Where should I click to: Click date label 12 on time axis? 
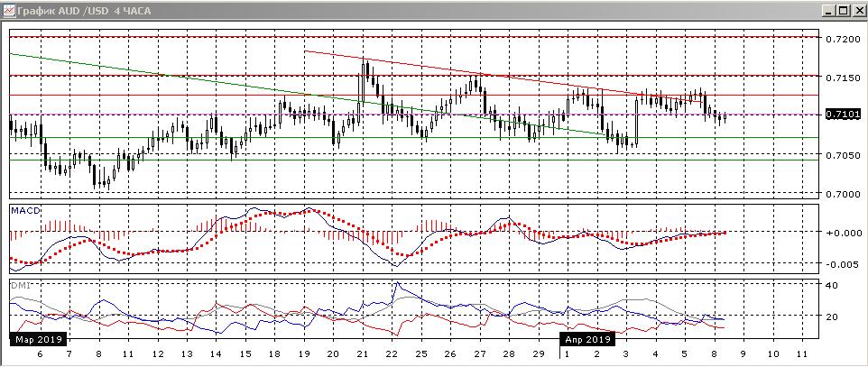(x=158, y=353)
